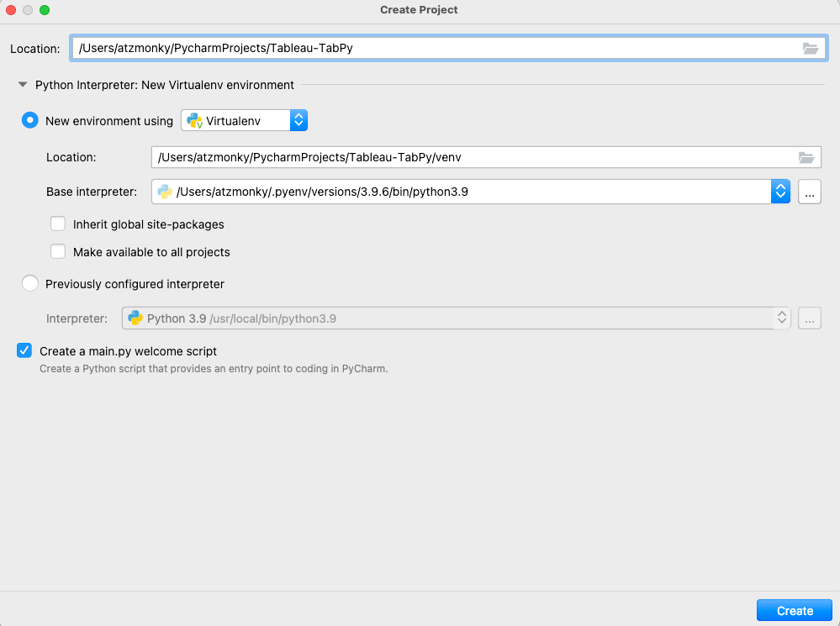Click the Create button
This screenshot has width=840, height=626.
pos(794,611)
